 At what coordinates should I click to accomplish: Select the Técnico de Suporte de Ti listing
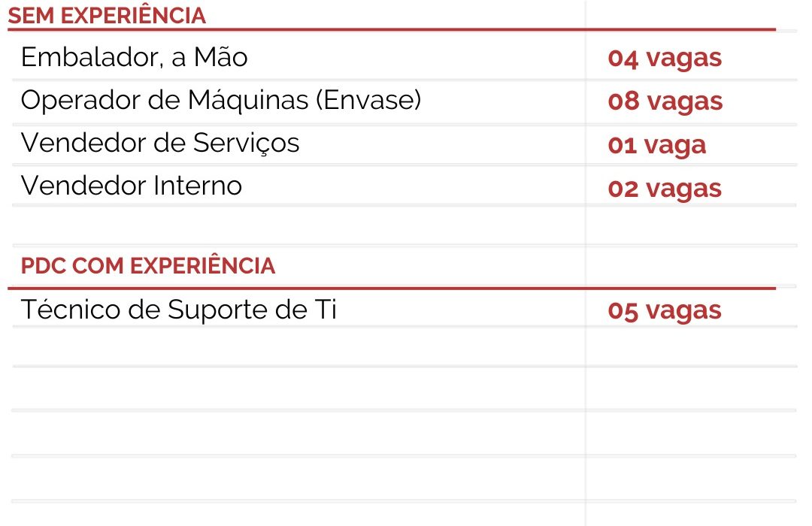click(x=178, y=310)
